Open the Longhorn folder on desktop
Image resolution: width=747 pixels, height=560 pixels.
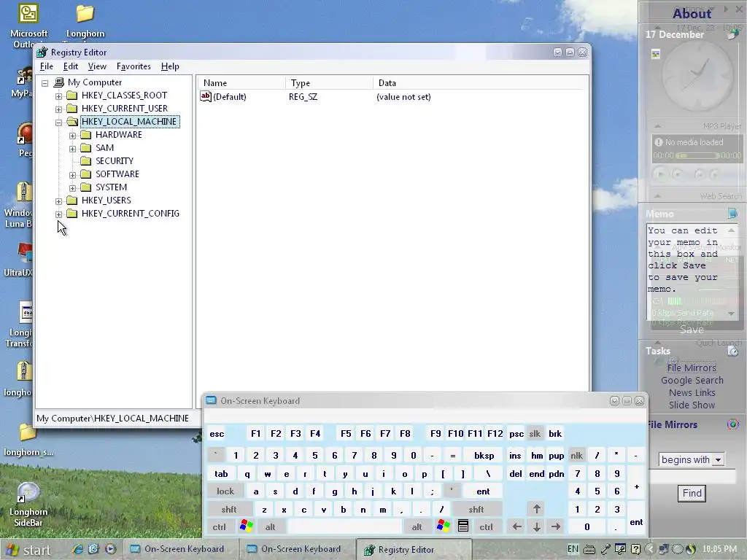(x=85, y=21)
